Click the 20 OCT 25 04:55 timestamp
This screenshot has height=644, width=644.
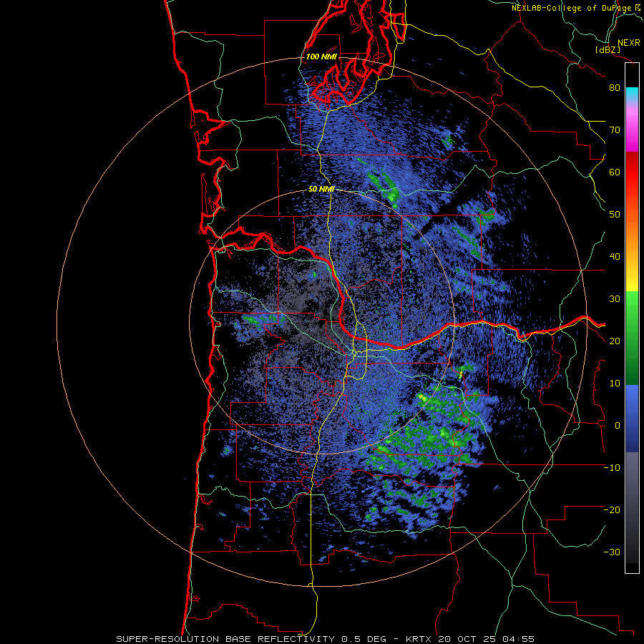pyautogui.click(x=487, y=639)
